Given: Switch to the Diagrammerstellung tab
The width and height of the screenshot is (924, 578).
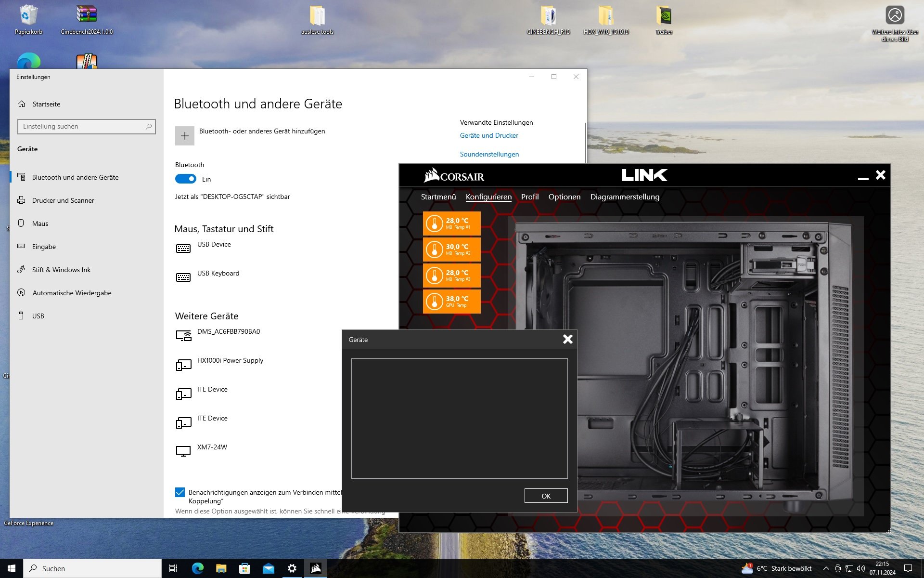Looking at the screenshot, I should point(625,197).
